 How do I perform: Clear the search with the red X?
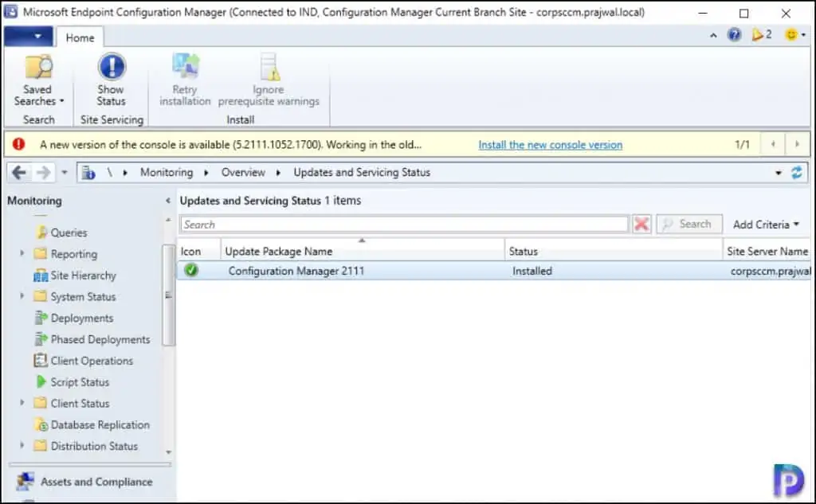[x=641, y=225]
